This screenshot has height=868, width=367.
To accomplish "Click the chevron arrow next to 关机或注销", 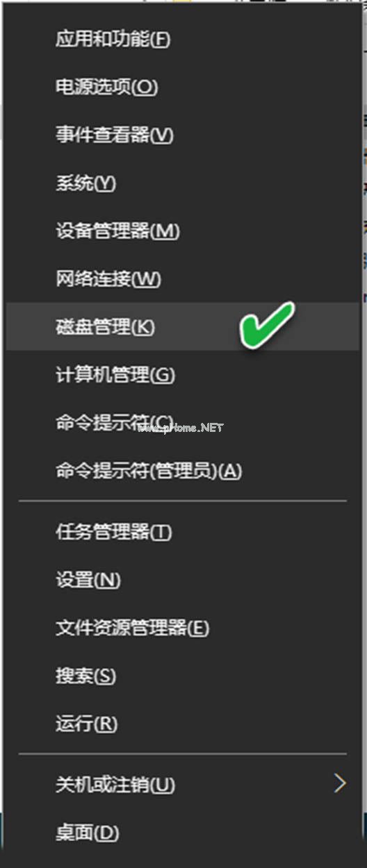I will pyautogui.click(x=339, y=784).
